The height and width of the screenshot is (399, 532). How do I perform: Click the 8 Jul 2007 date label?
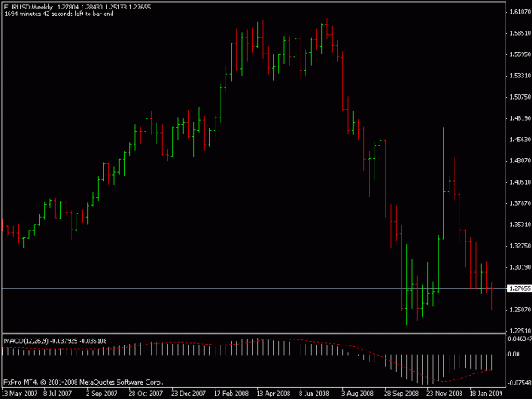click(x=57, y=394)
